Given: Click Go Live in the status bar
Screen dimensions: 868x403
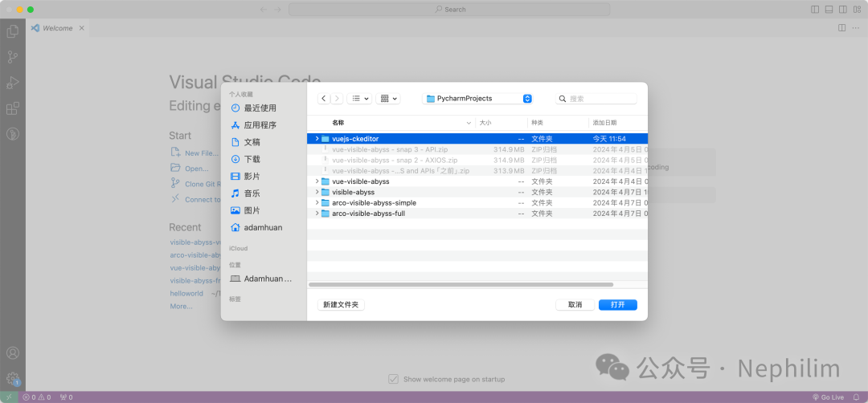Looking at the screenshot, I should point(828,397).
